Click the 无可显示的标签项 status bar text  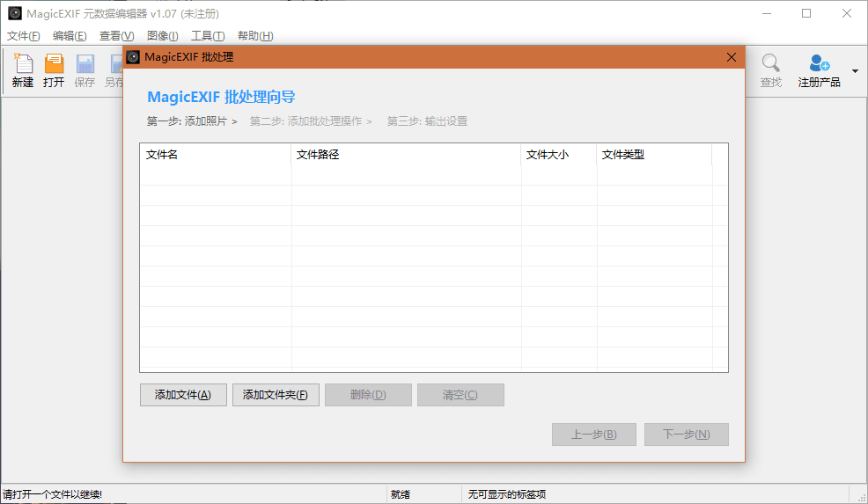[506, 494]
